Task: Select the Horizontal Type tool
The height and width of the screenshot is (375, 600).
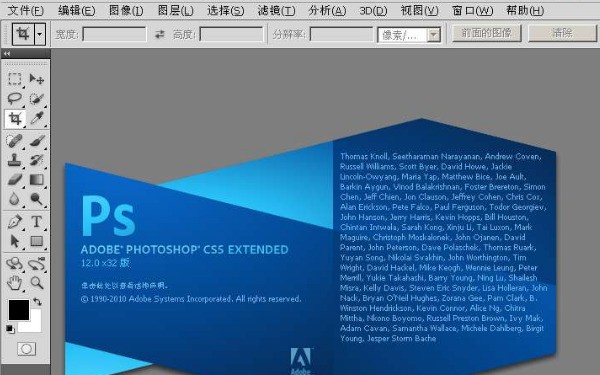Action: click(x=36, y=222)
